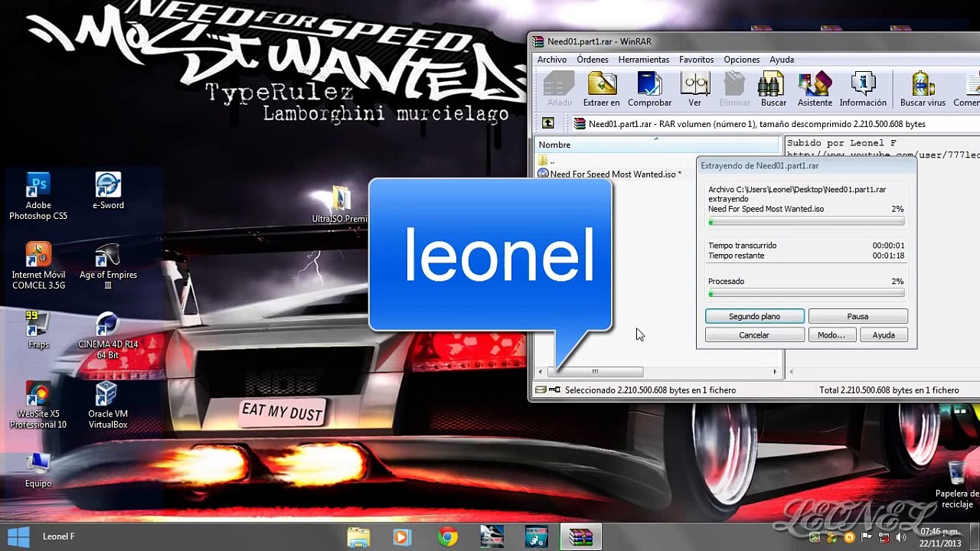Click the Windows Start button

click(x=18, y=536)
